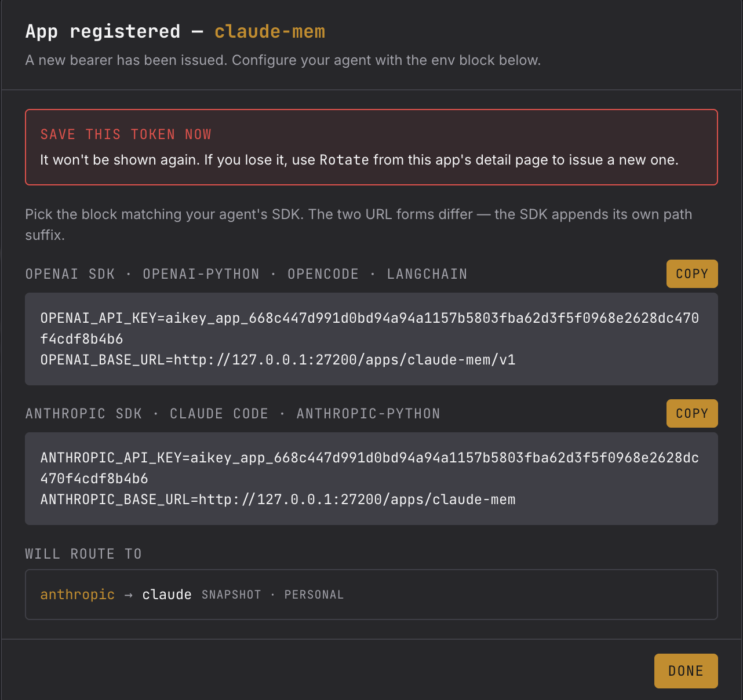Select the ANTHROPIC_API_KEY line in the code block

tap(370, 468)
